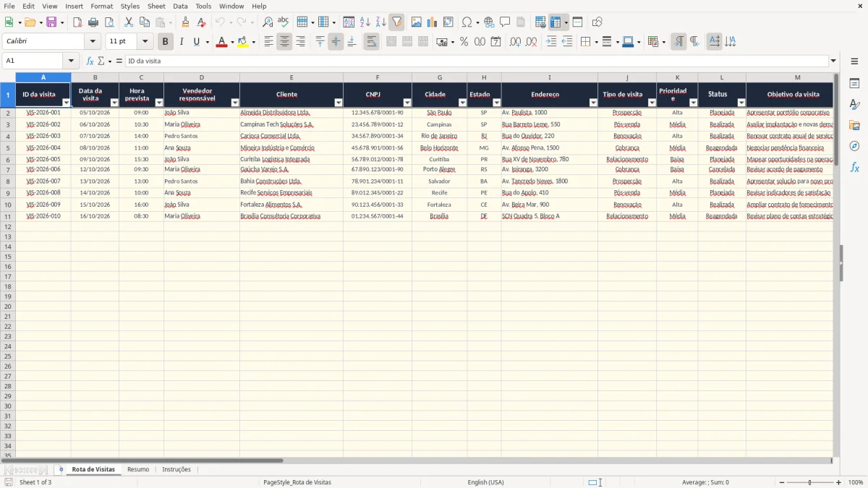868x488 pixels.
Task: Export directly as PDF
Action: (x=77, y=22)
